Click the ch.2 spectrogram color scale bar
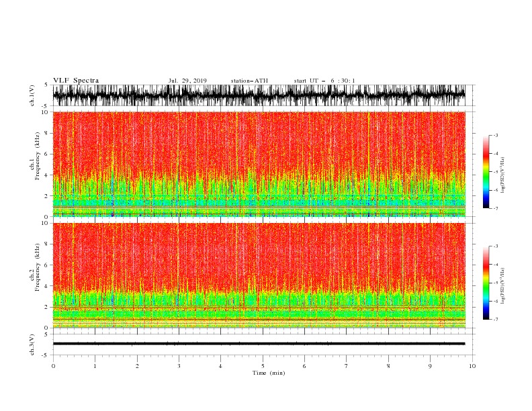 pyautogui.click(x=486, y=283)
